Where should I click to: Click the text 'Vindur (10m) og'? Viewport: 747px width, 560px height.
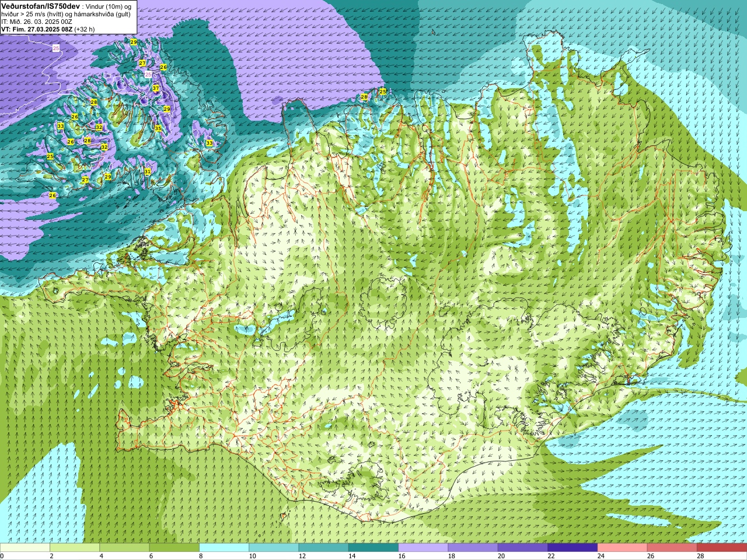109,6
